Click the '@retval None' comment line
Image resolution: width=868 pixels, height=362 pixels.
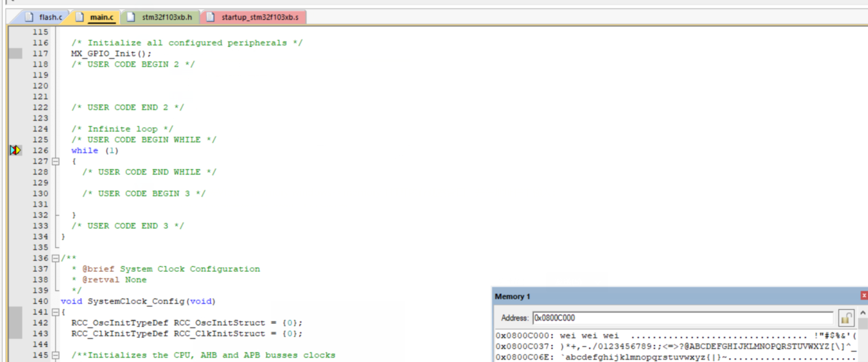click(x=109, y=280)
